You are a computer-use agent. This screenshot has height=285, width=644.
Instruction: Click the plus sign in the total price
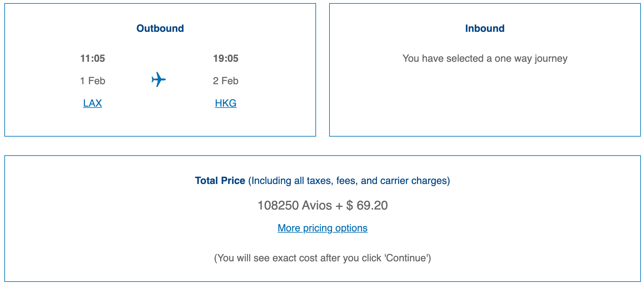tap(339, 205)
